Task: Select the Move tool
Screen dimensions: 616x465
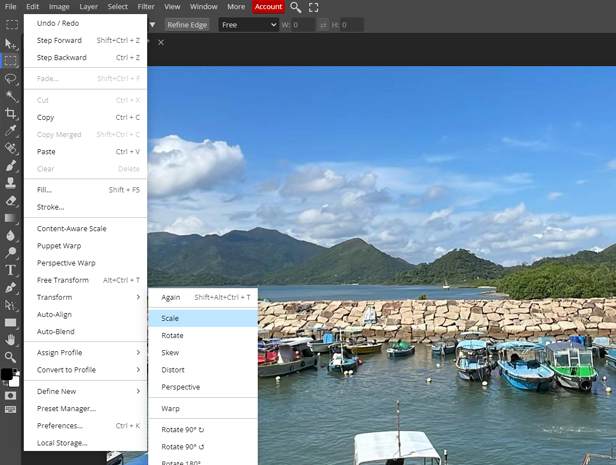Action: click(10, 43)
